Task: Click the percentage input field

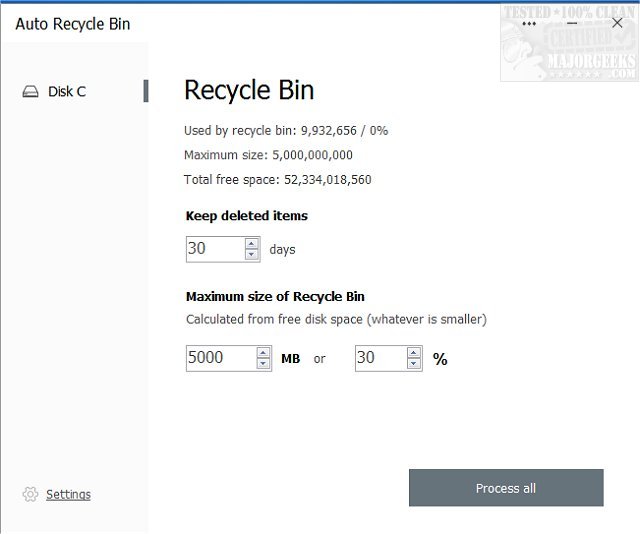Action: [380, 358]
